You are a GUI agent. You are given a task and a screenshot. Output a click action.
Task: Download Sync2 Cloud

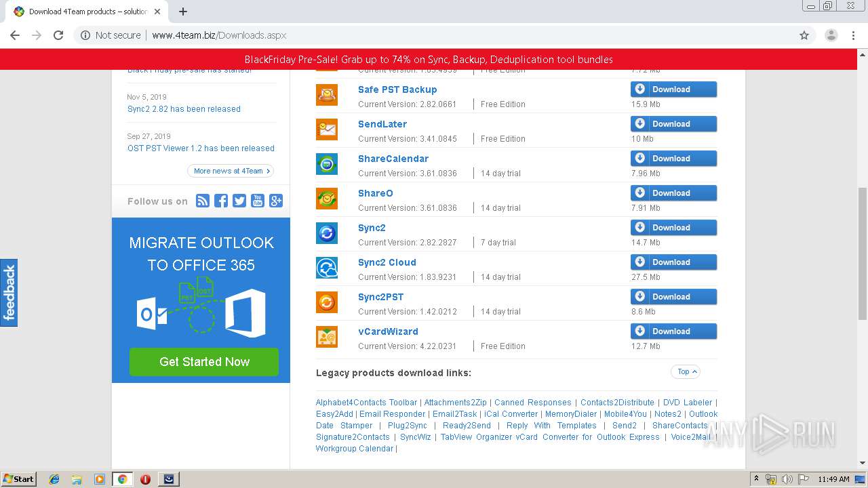pos(673,262)
